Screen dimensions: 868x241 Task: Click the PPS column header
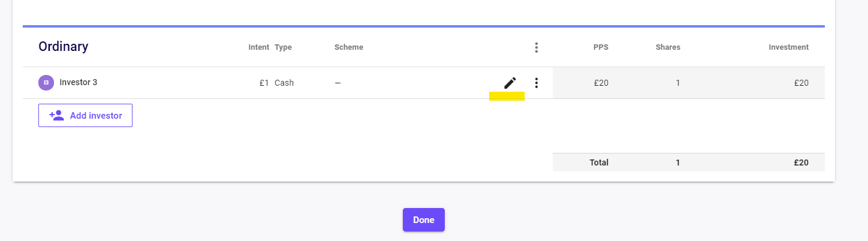(601, 47)
